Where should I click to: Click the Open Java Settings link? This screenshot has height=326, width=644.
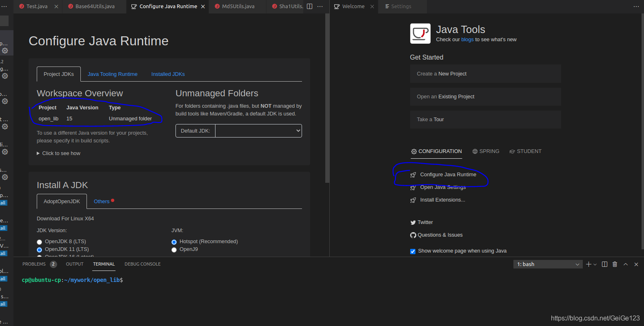pos(443,187)
